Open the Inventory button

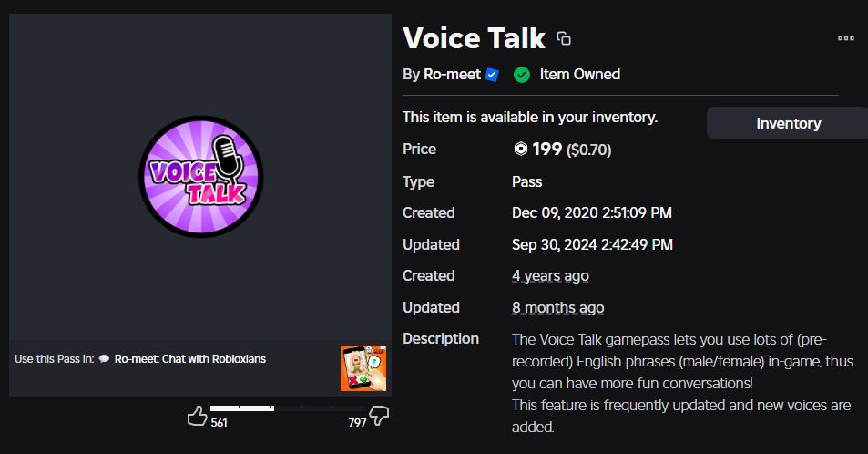tap(788, 123)
